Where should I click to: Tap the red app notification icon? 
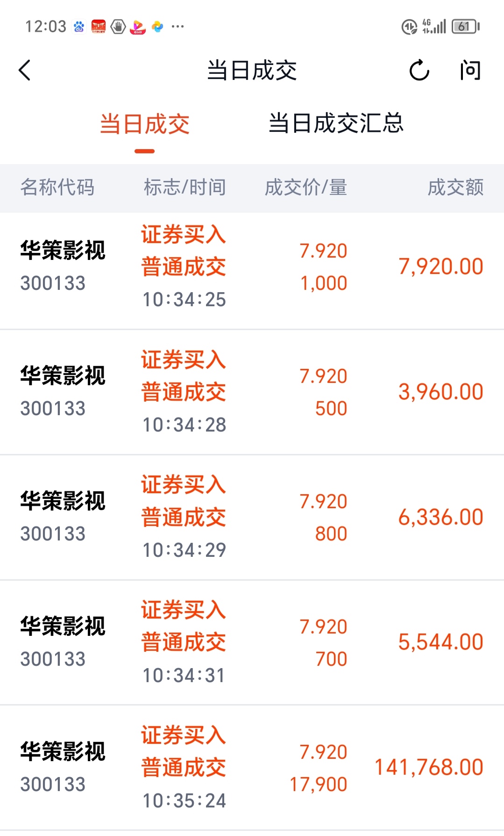(x=98, y=27)
